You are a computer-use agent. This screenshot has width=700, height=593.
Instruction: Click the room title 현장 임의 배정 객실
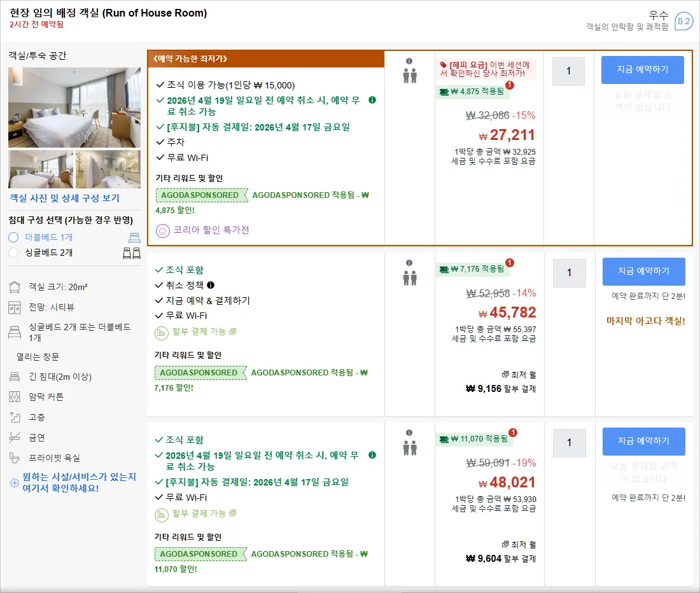108,13
